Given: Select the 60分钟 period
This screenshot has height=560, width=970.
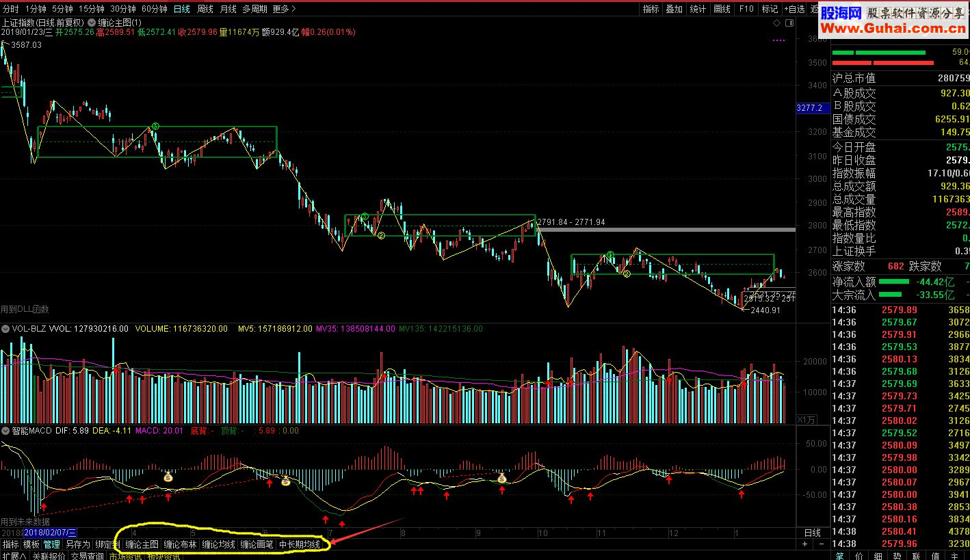Looking at the screenshot, I should 155,9.
